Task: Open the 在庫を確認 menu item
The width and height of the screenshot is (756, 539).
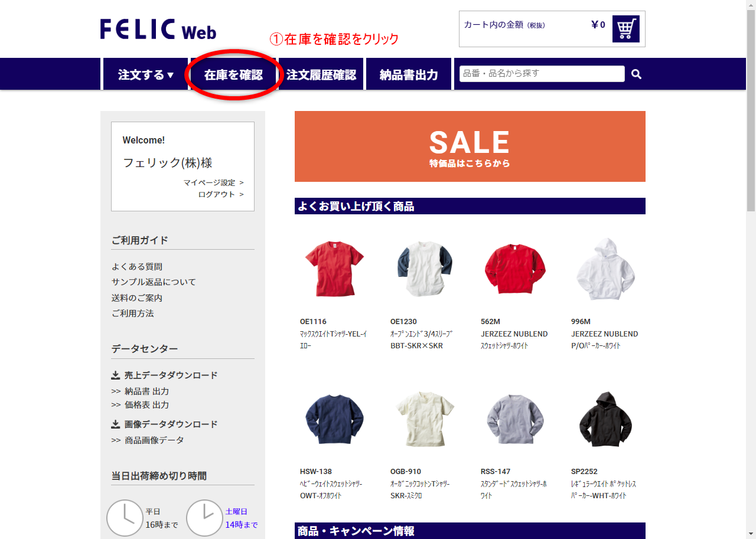Action: [233, 74]
